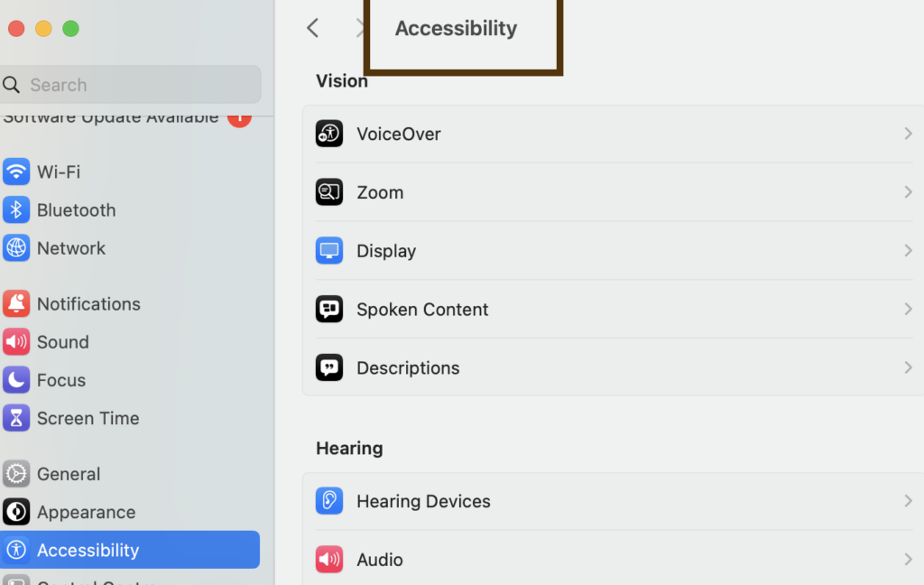
Task: Click the Screen Time hourglass icon
Action: (x=16, y=418)
